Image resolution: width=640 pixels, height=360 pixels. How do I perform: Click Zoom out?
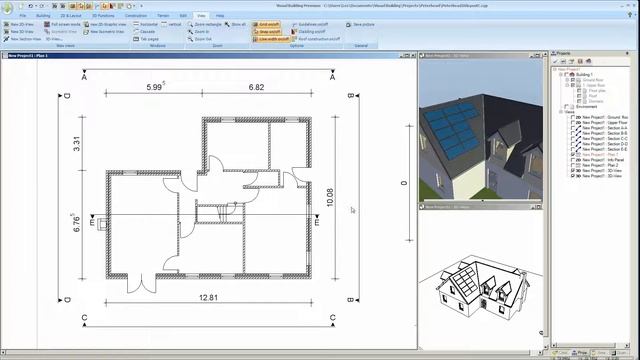(200, 39)
